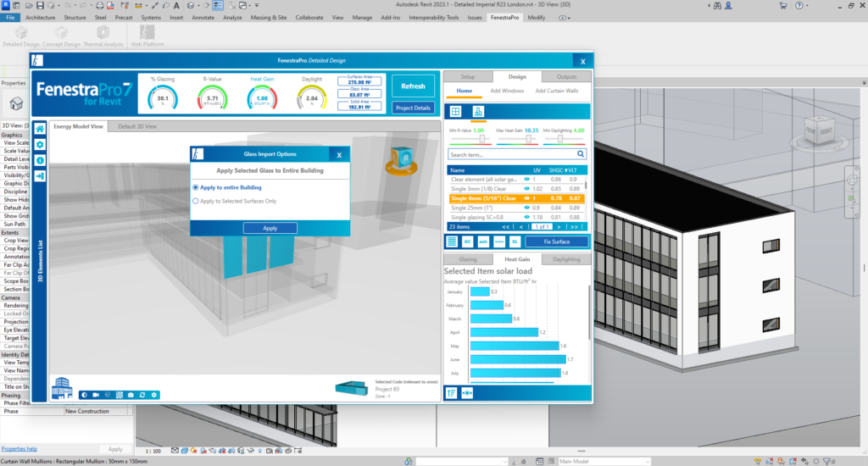The width and height of the screenshot is (868, 466).
Task: Open the Daylighting chart tab
Action: click(566, 259)
